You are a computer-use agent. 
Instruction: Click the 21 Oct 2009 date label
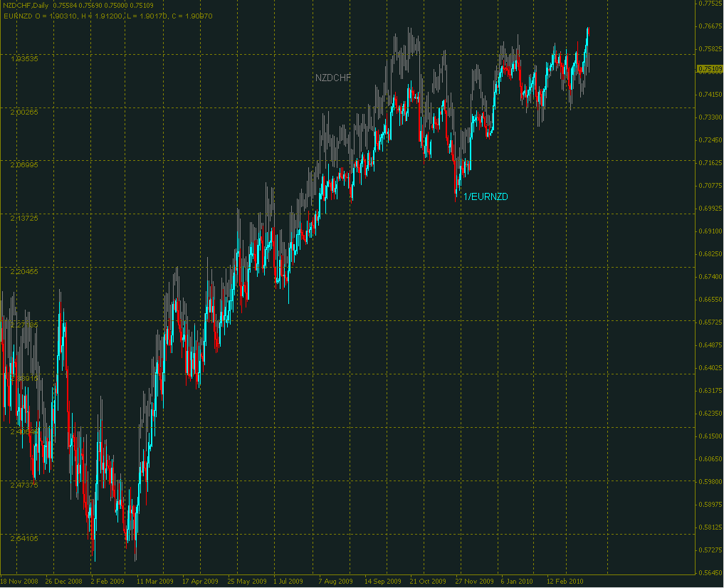point(428,582)
